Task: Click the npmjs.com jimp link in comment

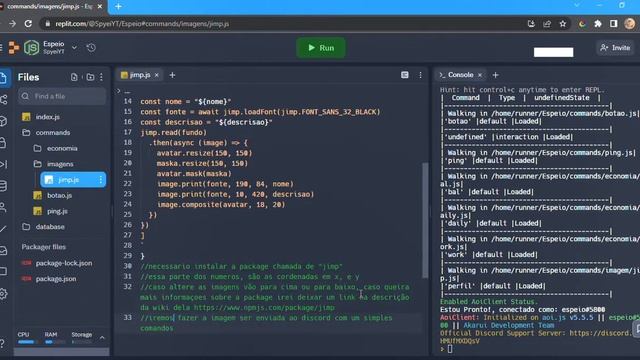Action: (x=264, y=307)
